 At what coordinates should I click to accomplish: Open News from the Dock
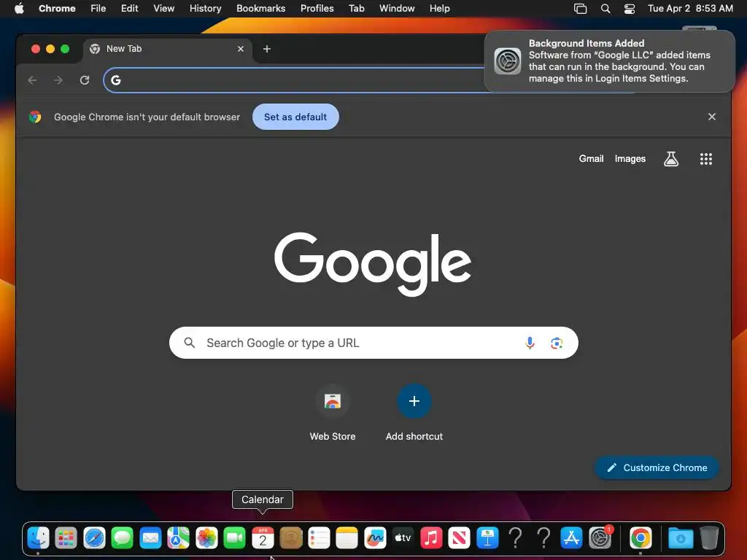click(x=460, y=538)
